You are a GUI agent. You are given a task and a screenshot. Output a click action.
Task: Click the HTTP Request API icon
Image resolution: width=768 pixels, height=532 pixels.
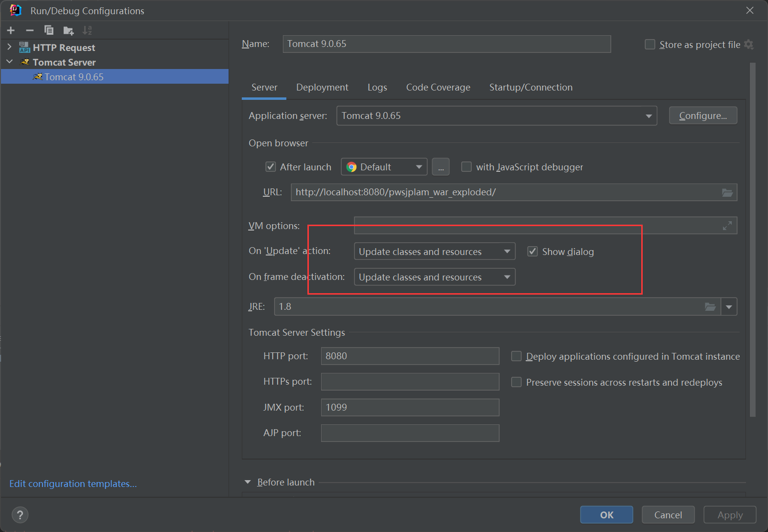pos(24,47)
